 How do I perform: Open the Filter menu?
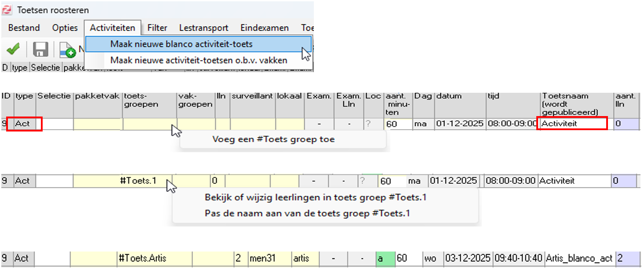click(x=157, y=28)
